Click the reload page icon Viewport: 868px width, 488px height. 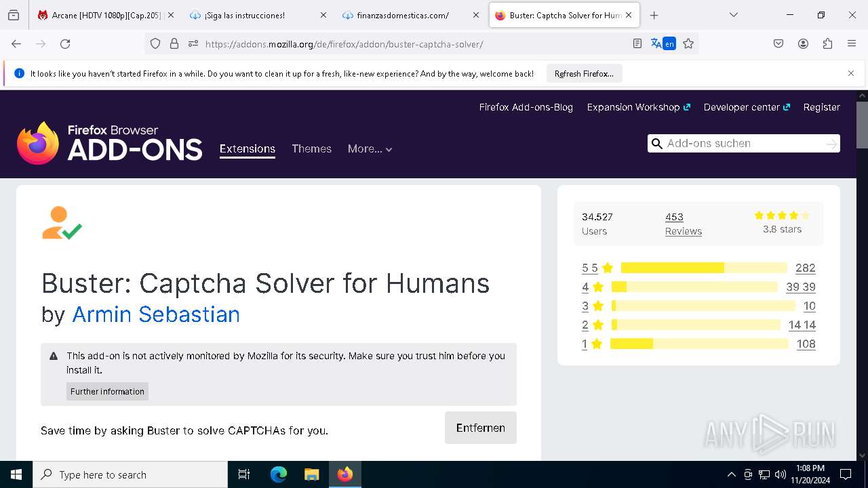pyautogui.click(x=65, y=44)
